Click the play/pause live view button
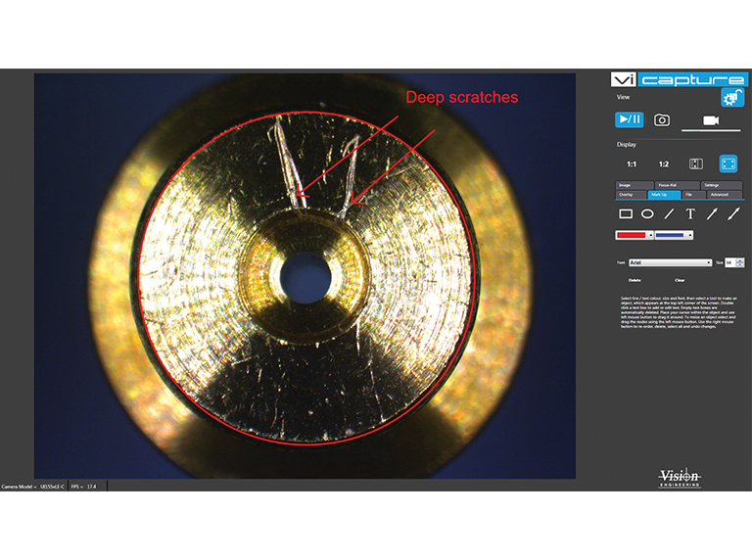This screenshot has height=560, width=752. [x=629, y=119]
